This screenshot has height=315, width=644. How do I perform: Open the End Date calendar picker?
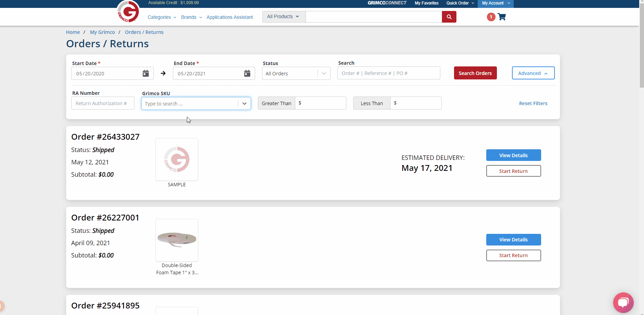click(x=247, y=73)
